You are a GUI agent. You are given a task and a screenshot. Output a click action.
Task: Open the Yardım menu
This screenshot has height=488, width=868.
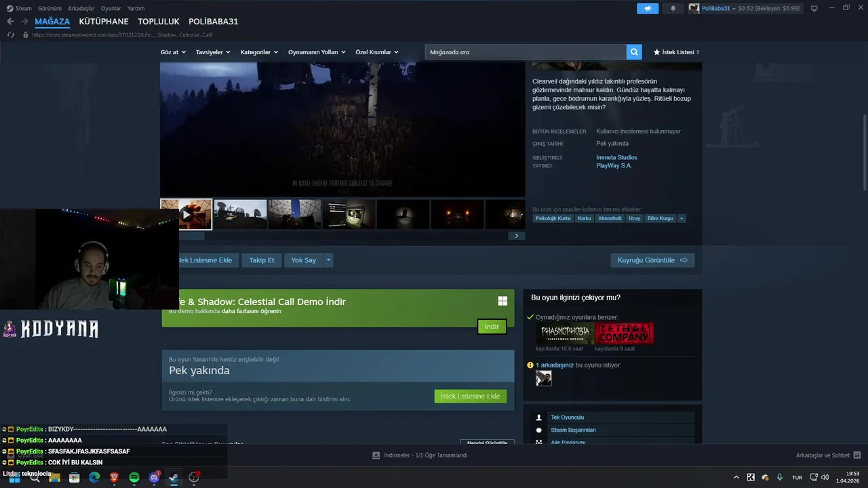(x=136, y=8)
